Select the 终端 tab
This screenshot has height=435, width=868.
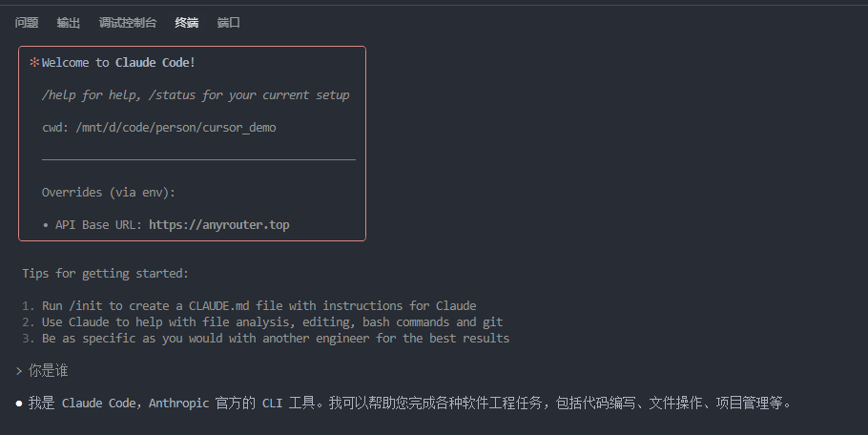(187, 23)
